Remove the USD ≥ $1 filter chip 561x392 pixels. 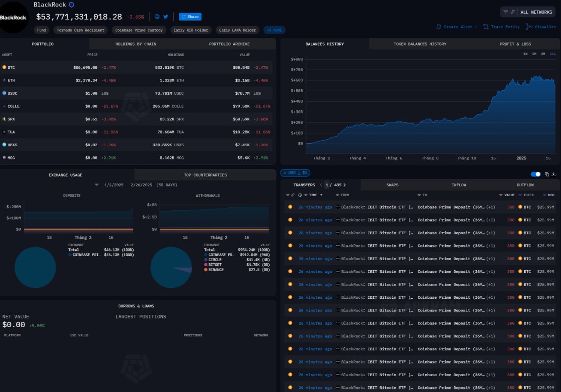click(285, 173)
